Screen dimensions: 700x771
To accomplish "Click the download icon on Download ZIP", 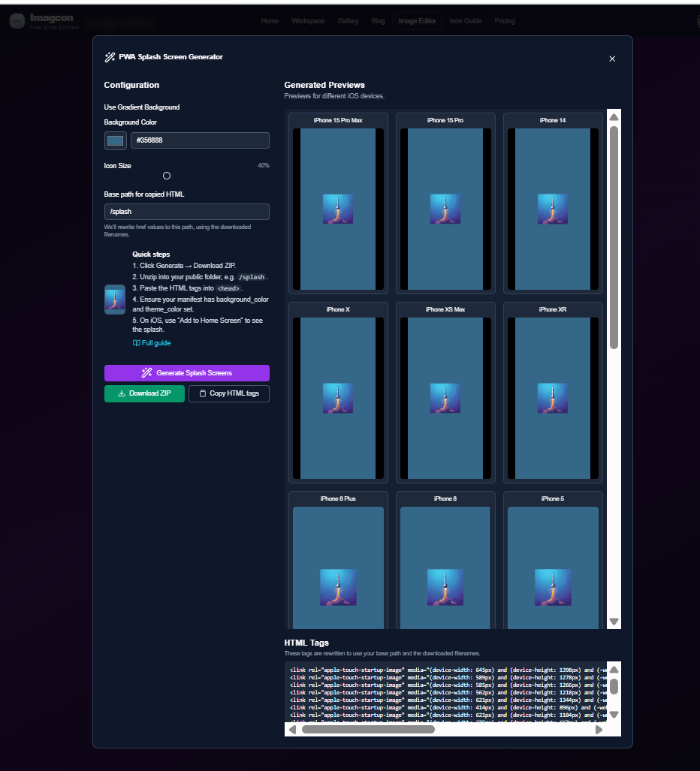I will coord(123,393).
